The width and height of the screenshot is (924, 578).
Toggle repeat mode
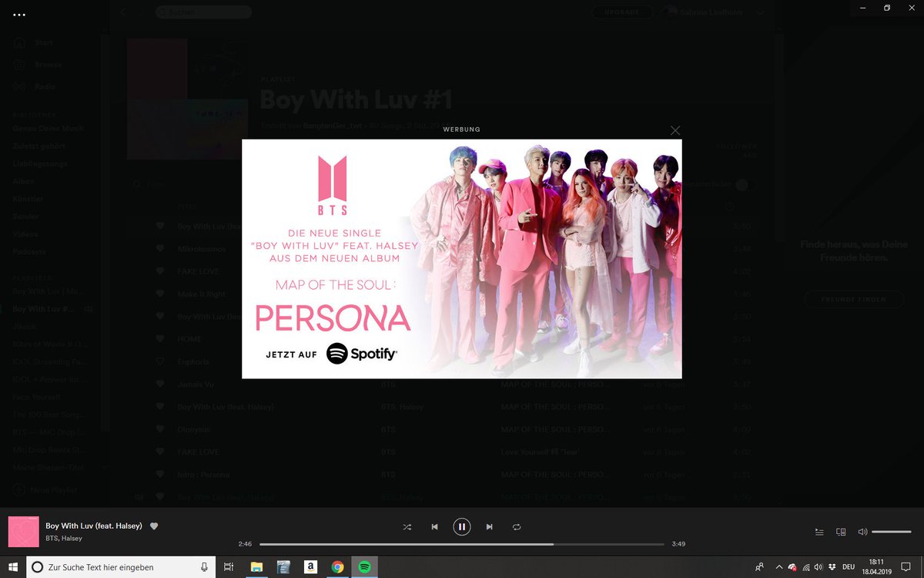tap(517, 527)
